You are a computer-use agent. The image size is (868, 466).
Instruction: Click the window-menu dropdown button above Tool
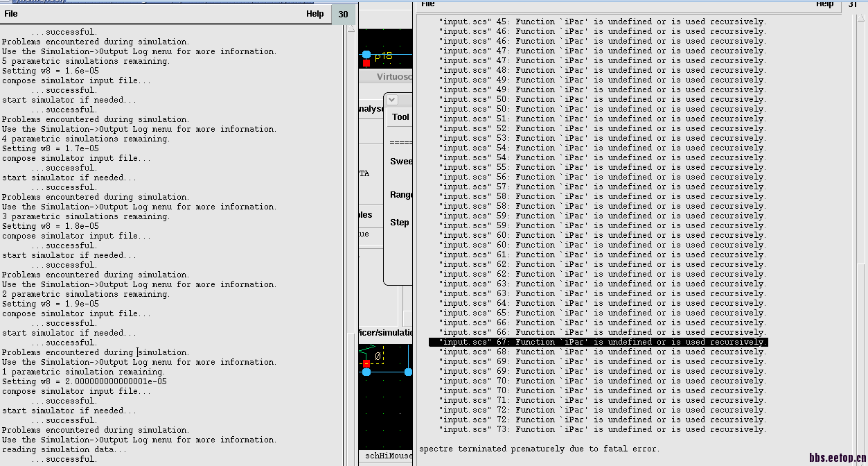pyautogui.click(x=392, y=100)
